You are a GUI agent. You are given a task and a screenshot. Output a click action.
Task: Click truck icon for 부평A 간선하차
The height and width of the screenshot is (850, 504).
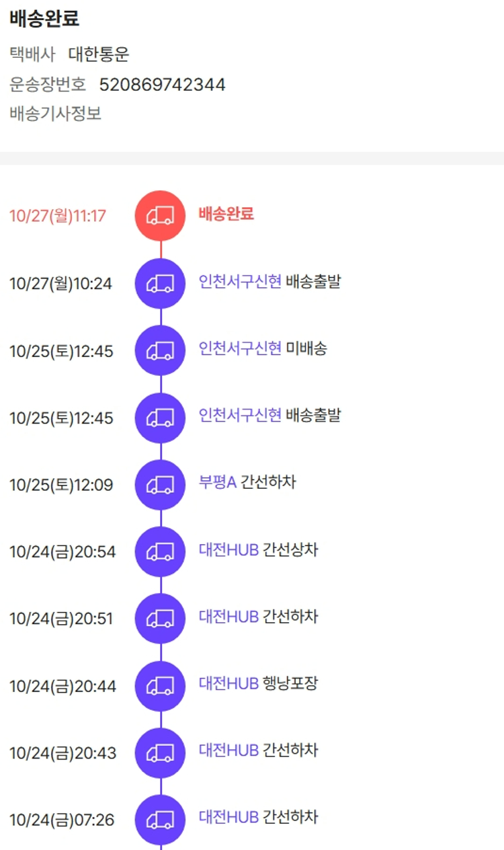pyautogui.click(x=161, y=484)
